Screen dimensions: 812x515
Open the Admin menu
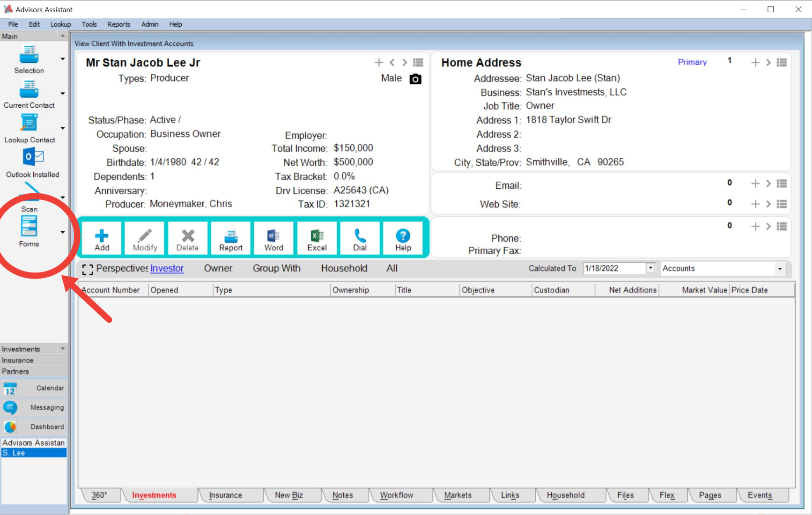coord(150,24)
